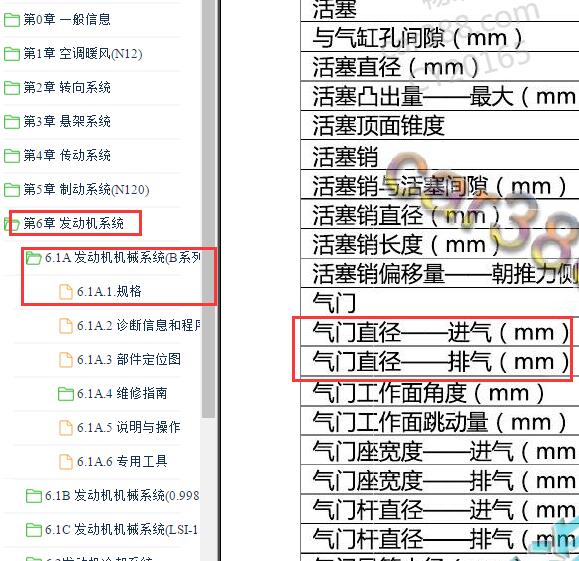Click table row 气门杆直径——进气
579x561 pixels.
[440, 509]
